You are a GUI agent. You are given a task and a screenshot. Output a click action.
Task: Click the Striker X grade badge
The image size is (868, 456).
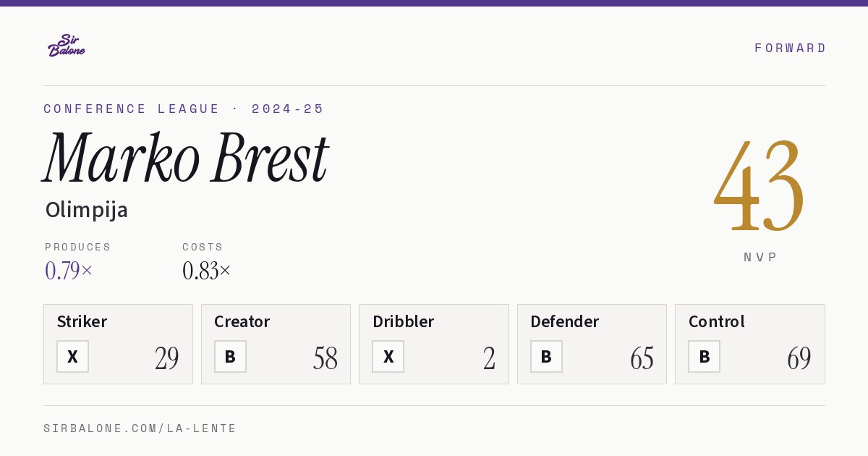tap(72, 356)
